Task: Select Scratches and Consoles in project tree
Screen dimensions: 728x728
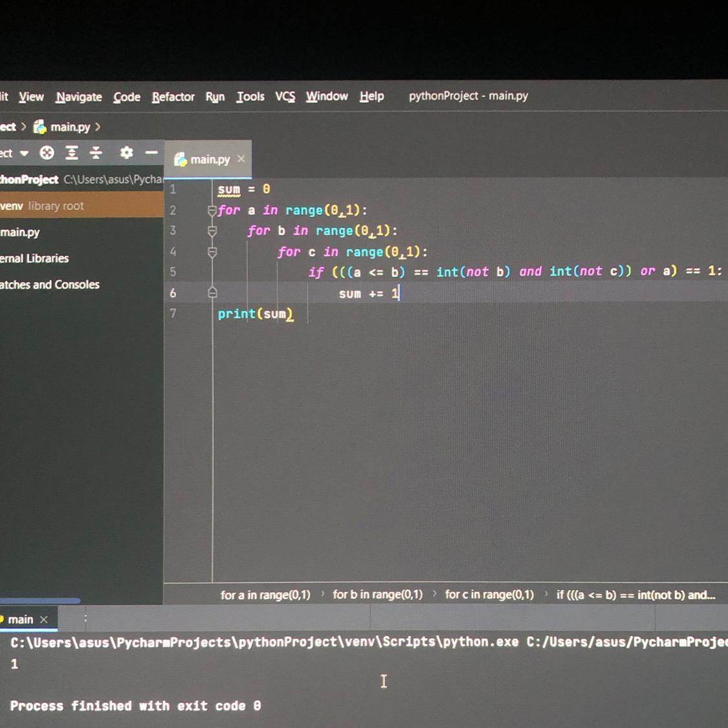Action: click(50, 285)
